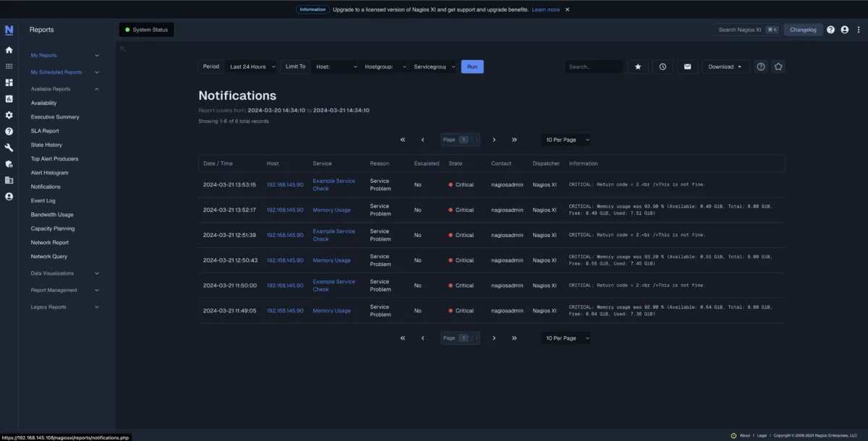Email the report using the envelope icon
The width and height of the screenshot is (868, 441).
pyautogui.click(x=687, y=66)
